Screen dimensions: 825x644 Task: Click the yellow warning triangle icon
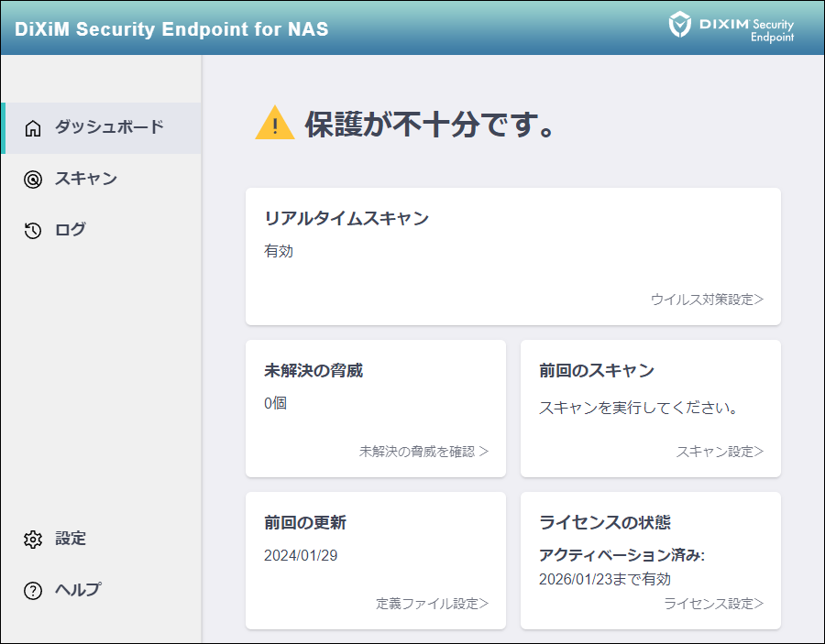point(274,124)
